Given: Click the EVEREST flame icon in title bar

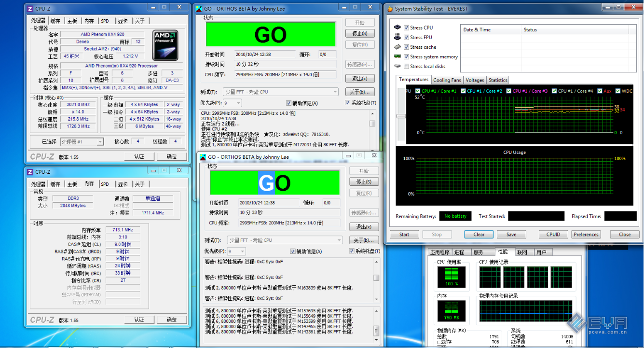Looking at the screenshot, I should [x=390, y=9].
